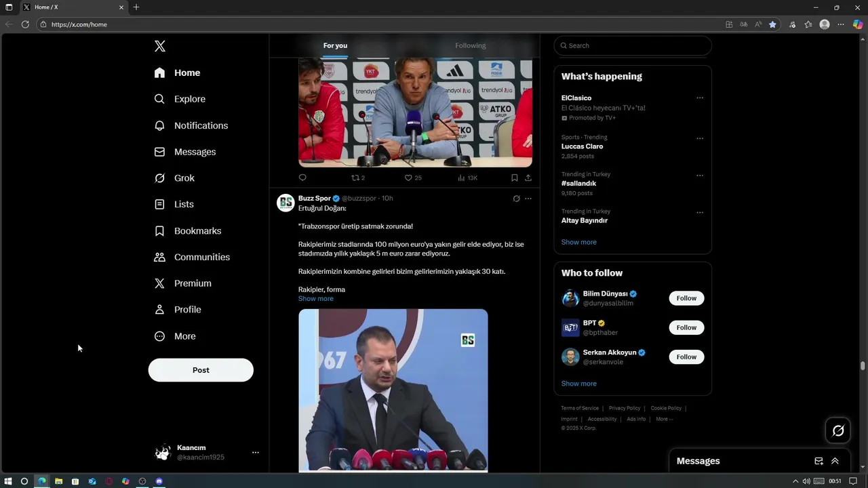
Task: Like the post with 25 likes
Action: coord(413,178)
